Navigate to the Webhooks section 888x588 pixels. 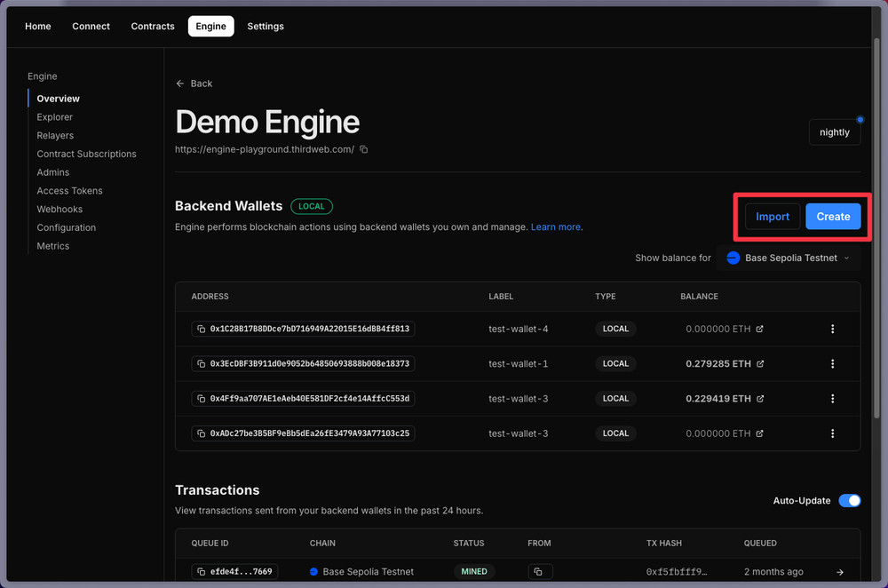click(x=59, y=209)
